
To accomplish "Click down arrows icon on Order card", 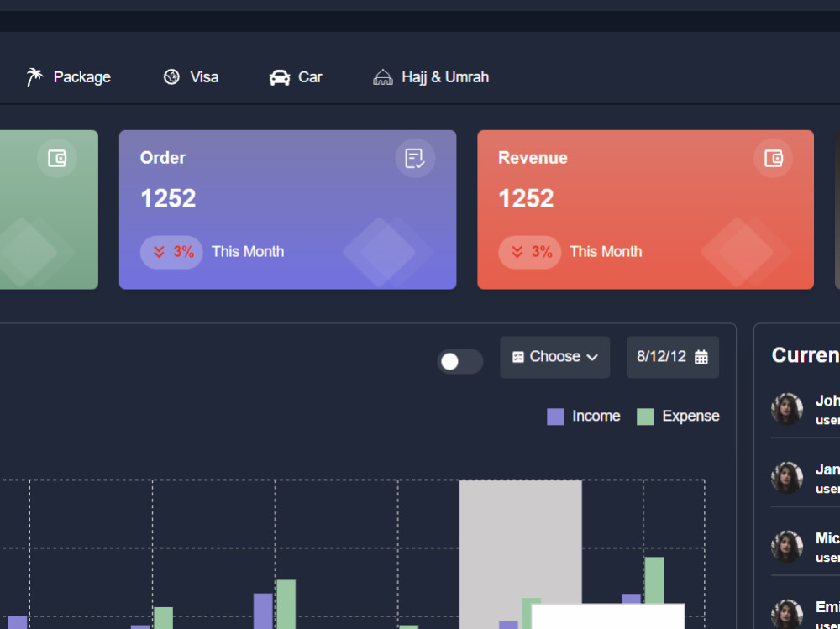I will click(159, 252).
